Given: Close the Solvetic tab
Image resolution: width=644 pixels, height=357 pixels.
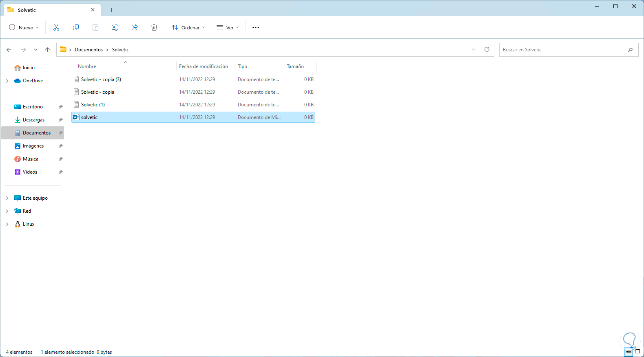Looking at the screenshot, I should 93,10.
